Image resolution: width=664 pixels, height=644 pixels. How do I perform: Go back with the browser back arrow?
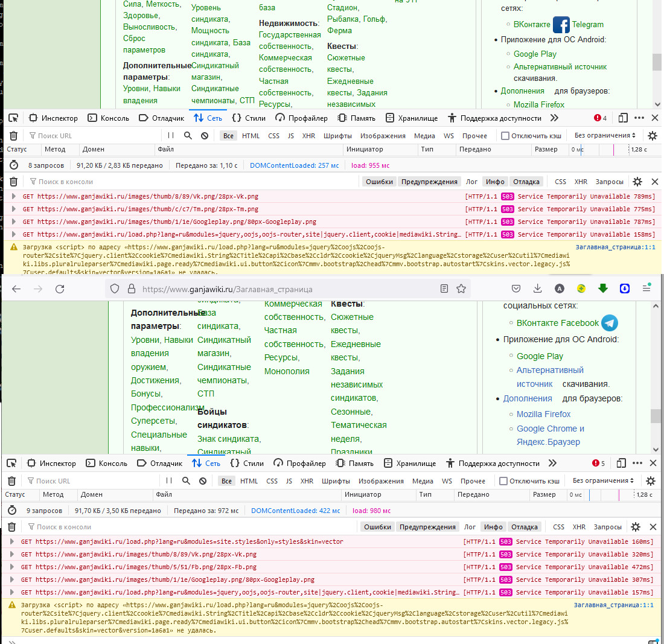click(x=16, y=289)
